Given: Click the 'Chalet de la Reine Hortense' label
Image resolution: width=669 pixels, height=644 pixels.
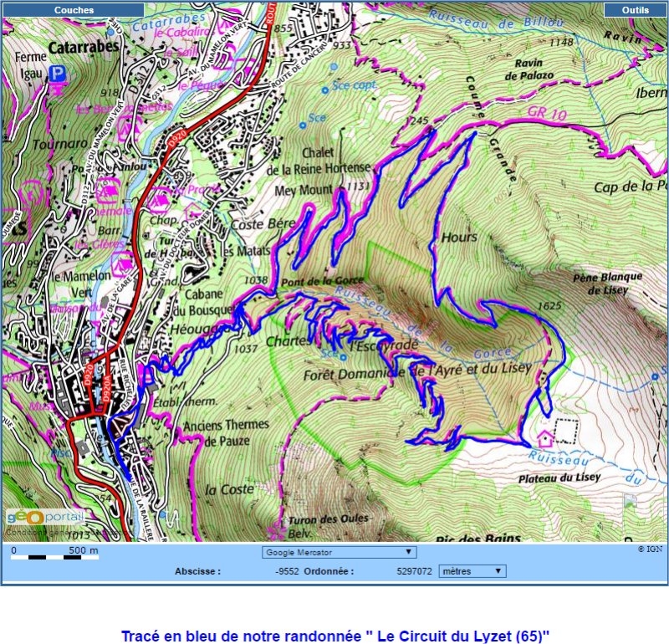Looking at the screenshot, I should pos(319,161).
